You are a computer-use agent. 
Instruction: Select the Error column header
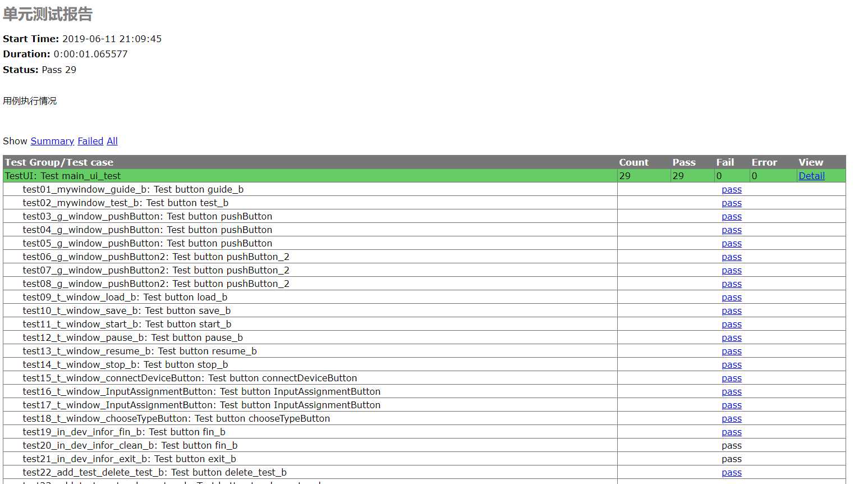coord(764,162)
